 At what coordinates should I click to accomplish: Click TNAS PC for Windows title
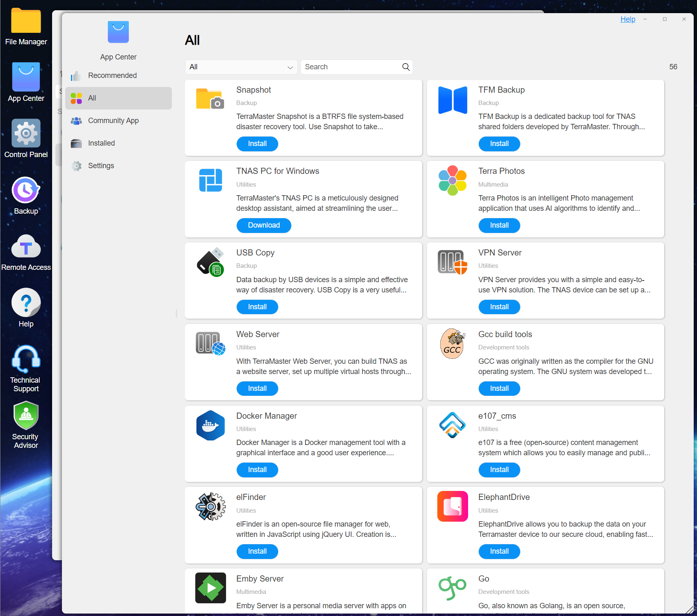coord(278,171)
